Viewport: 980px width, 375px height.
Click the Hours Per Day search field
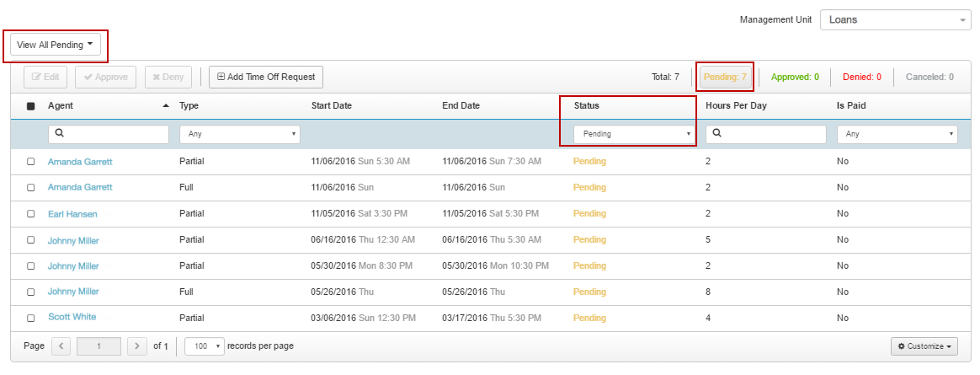(765, 134)
